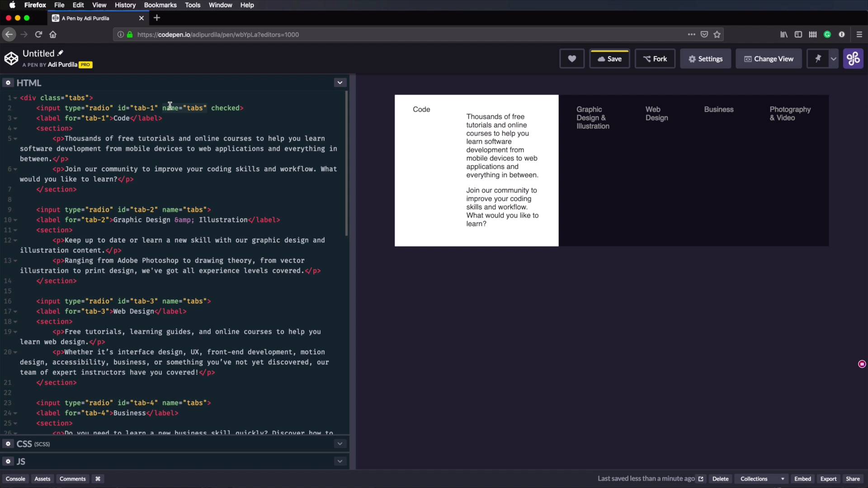The width and height of the screenshot is (868, 488).
Task: Open the CodePen home logo
Action: [x=12, y=59]
